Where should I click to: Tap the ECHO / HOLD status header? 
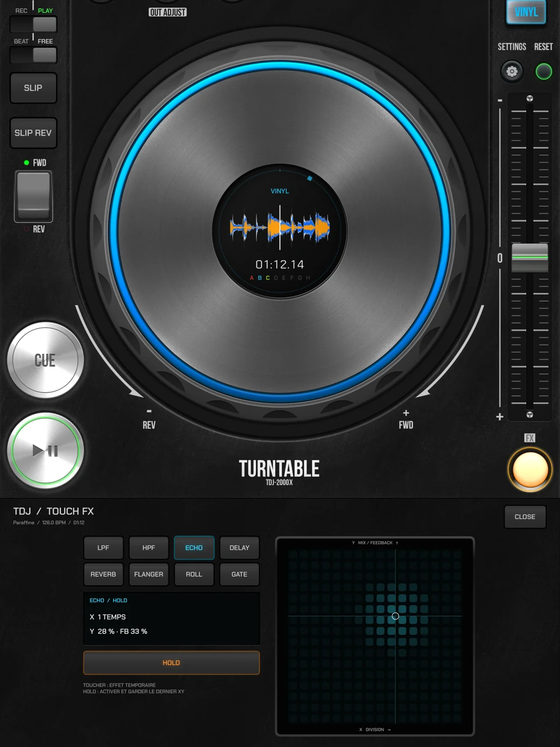(108, 601)
